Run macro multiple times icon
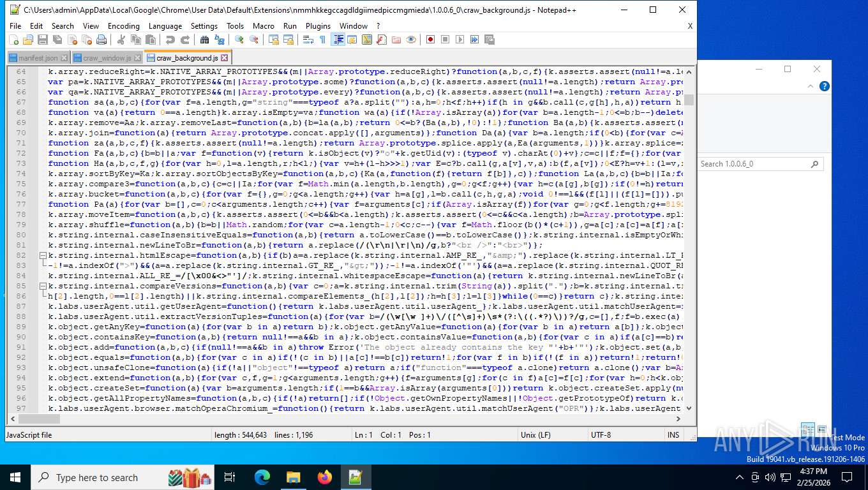This screenshot has height=490, width=868. pyautogui.click(x=475, y=40)
